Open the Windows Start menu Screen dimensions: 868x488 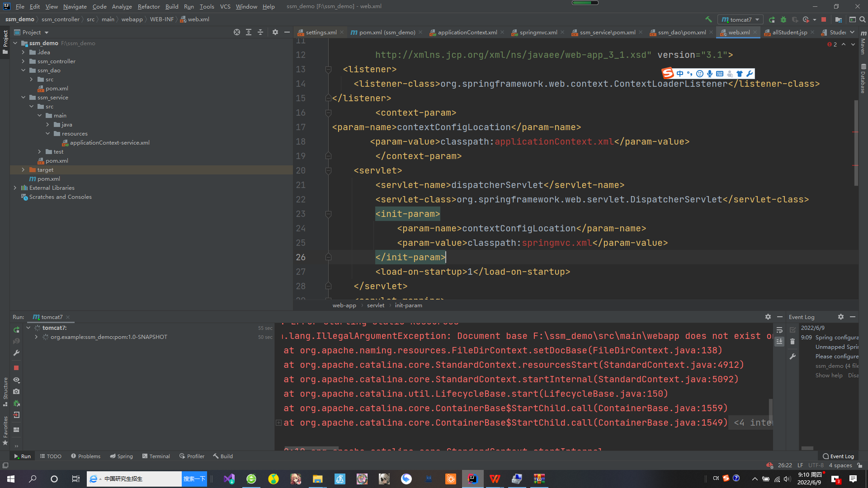11,479
